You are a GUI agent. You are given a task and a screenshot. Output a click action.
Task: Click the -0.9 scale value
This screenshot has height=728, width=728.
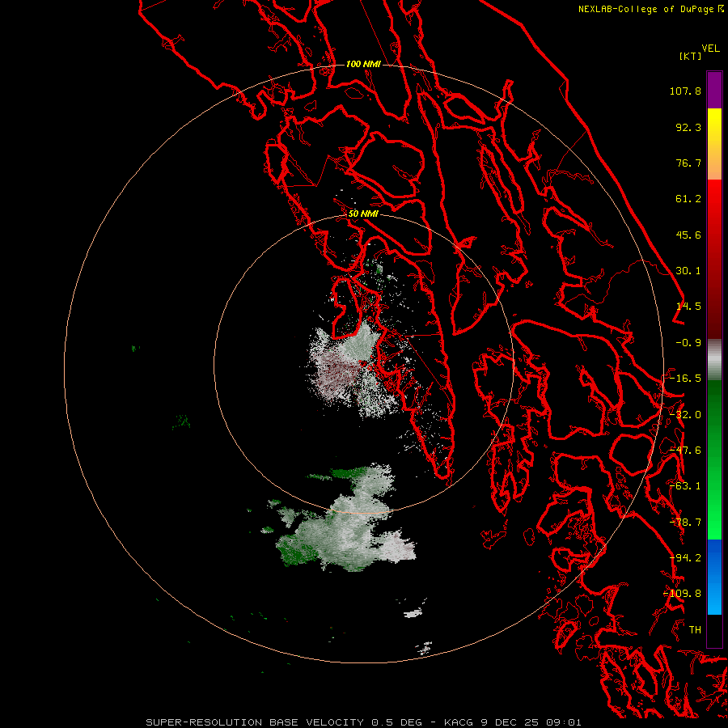(688, 343)
